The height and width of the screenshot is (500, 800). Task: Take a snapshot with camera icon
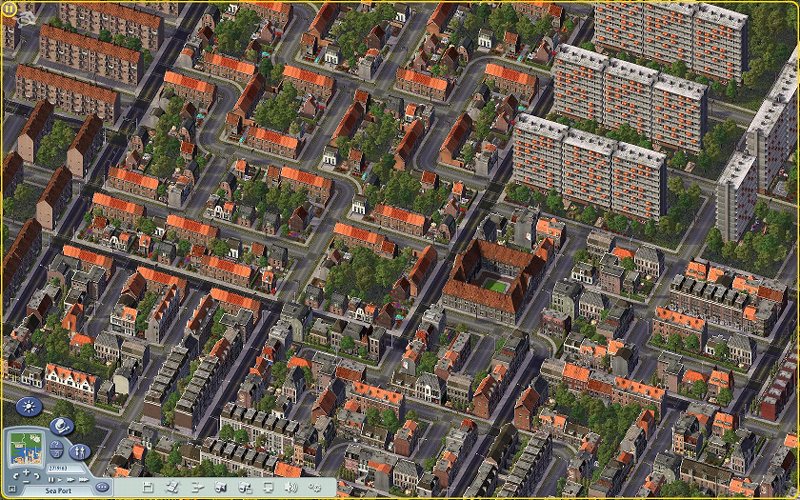point(220,487)
